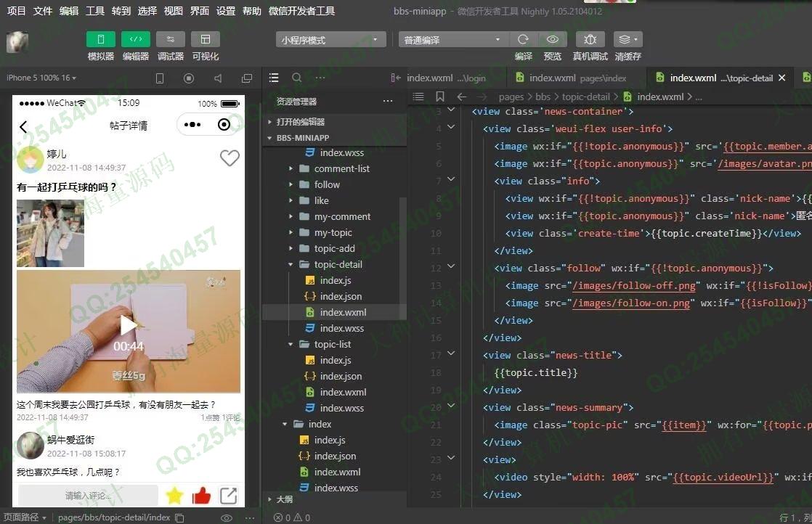
Task: Click the heart icon beside the post
Action: pyautogui.click(x=230, y=158)
